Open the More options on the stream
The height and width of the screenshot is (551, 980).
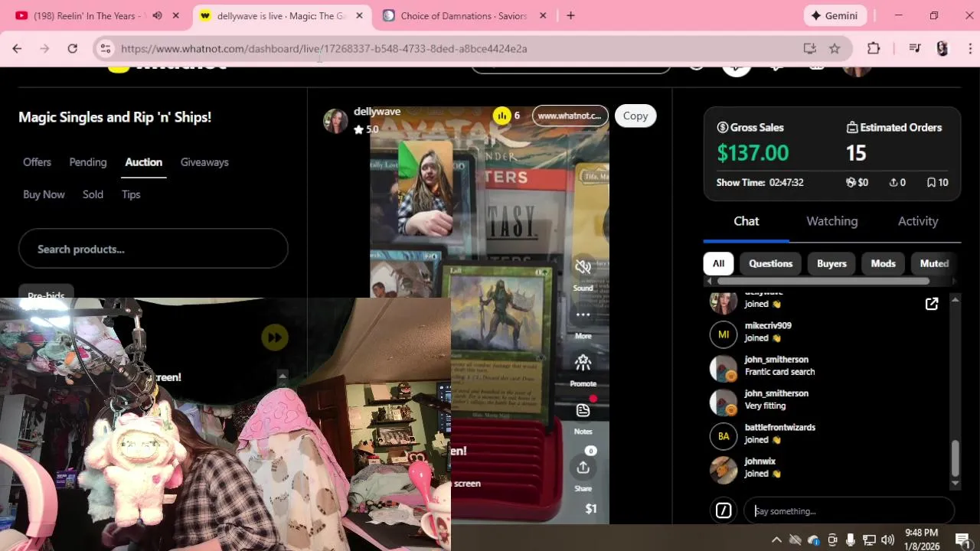tap(583, 315)
